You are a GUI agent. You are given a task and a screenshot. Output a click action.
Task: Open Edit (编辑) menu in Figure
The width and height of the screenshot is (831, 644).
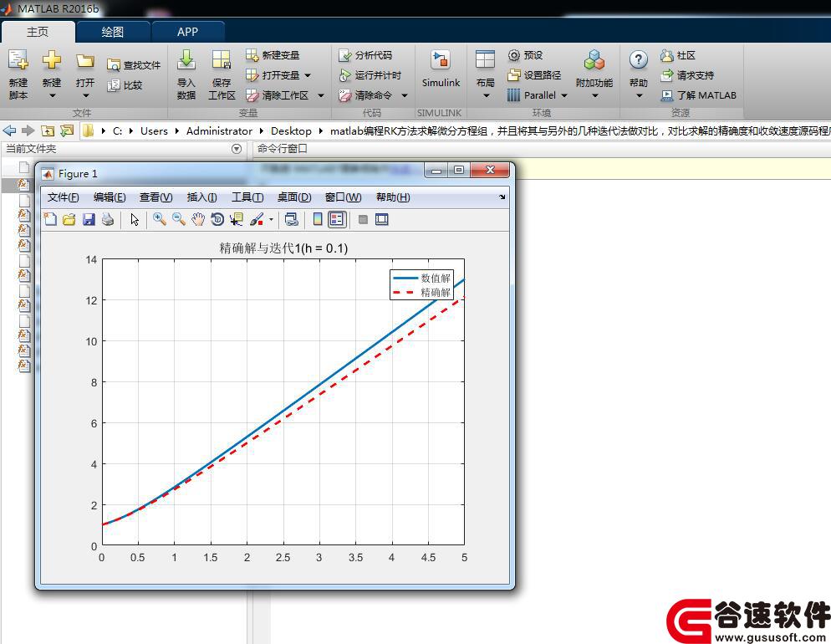[x=110, y=197]
